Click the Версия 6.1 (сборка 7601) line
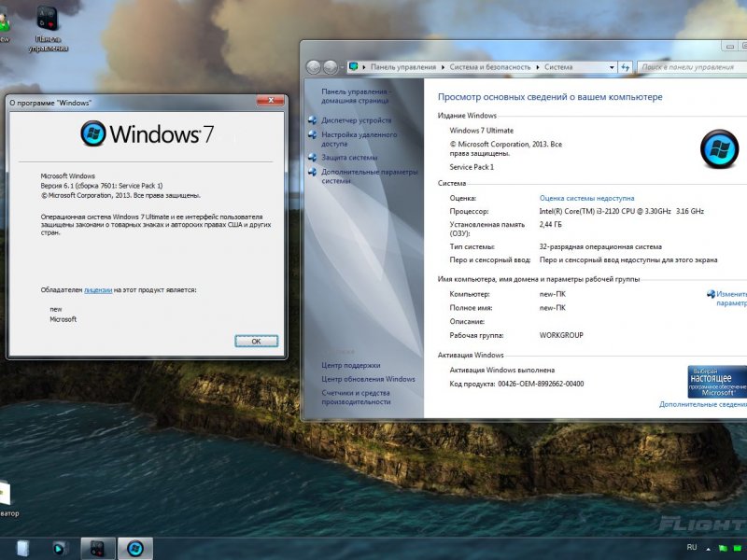 point(102,186)
